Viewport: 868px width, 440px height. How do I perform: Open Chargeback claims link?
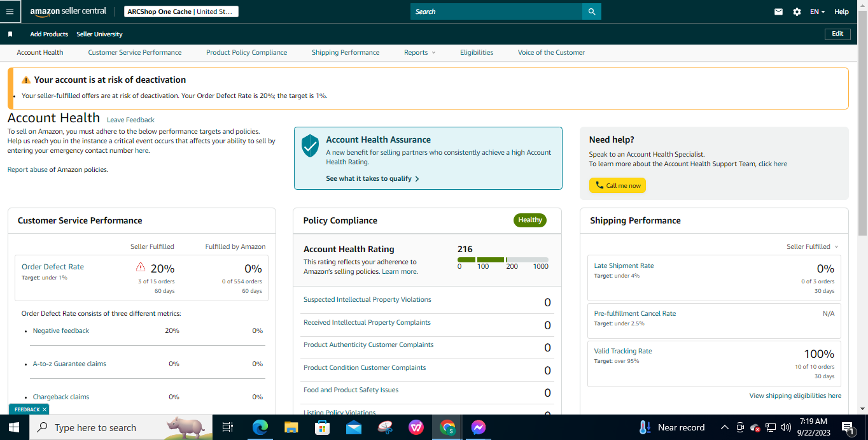click(x=61, y=397)
